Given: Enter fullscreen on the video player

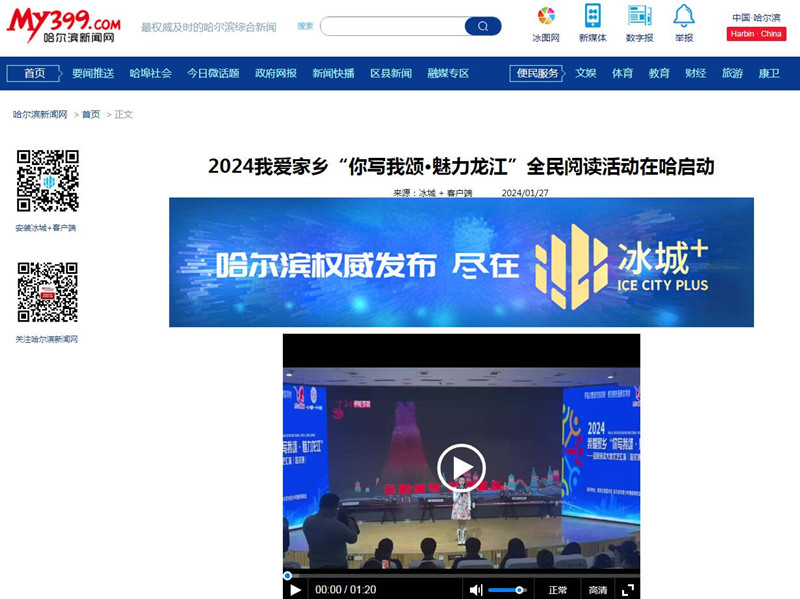Looking at the screenshot, I should point(628,590).
